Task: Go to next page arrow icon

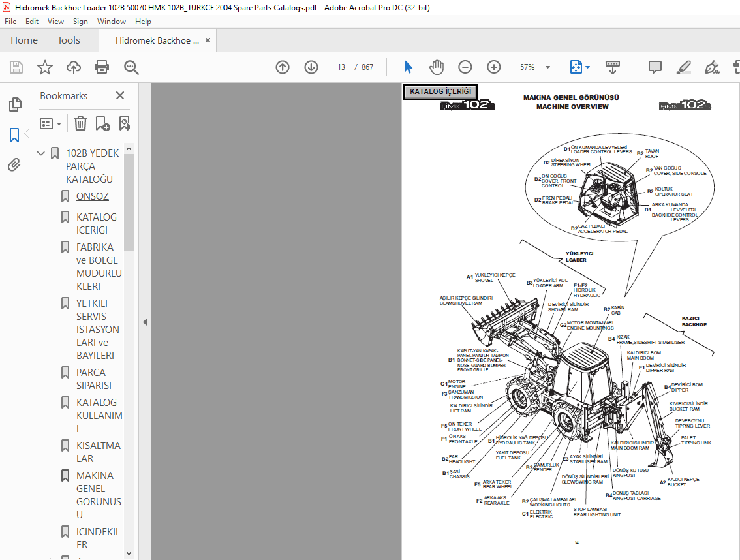Action: pos(311,67)
